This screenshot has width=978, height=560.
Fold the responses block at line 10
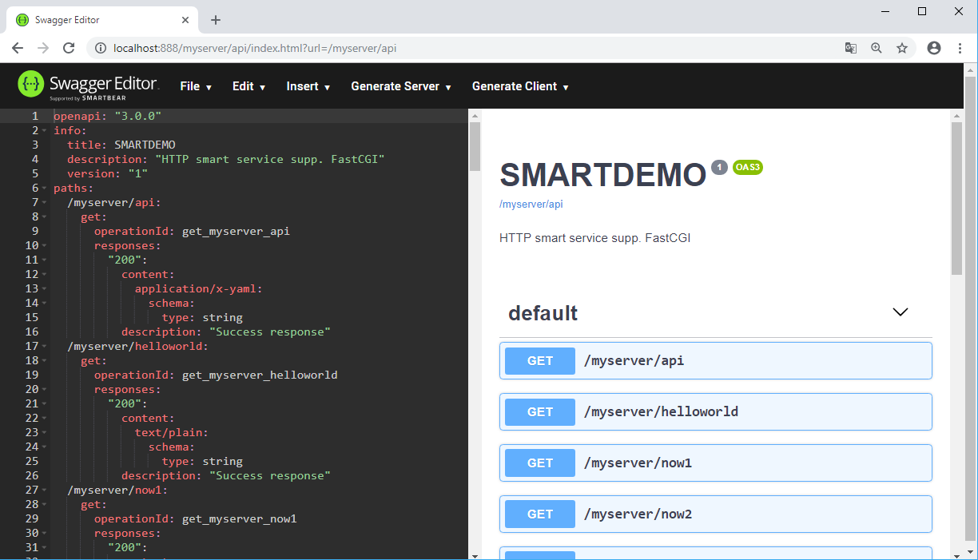point(45,245)
